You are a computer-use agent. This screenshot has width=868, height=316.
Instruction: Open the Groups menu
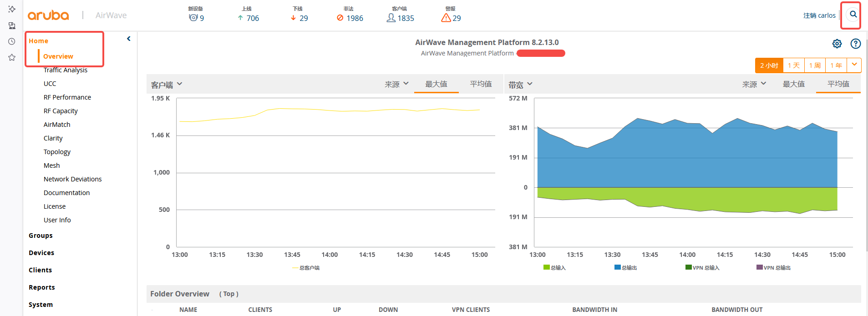click(41, 236)
